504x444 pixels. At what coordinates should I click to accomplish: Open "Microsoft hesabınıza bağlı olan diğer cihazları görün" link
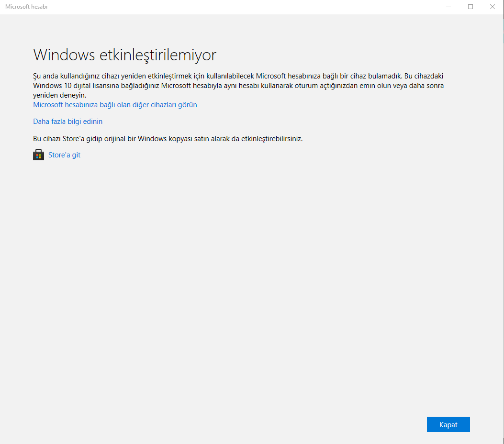coord(115,105)
